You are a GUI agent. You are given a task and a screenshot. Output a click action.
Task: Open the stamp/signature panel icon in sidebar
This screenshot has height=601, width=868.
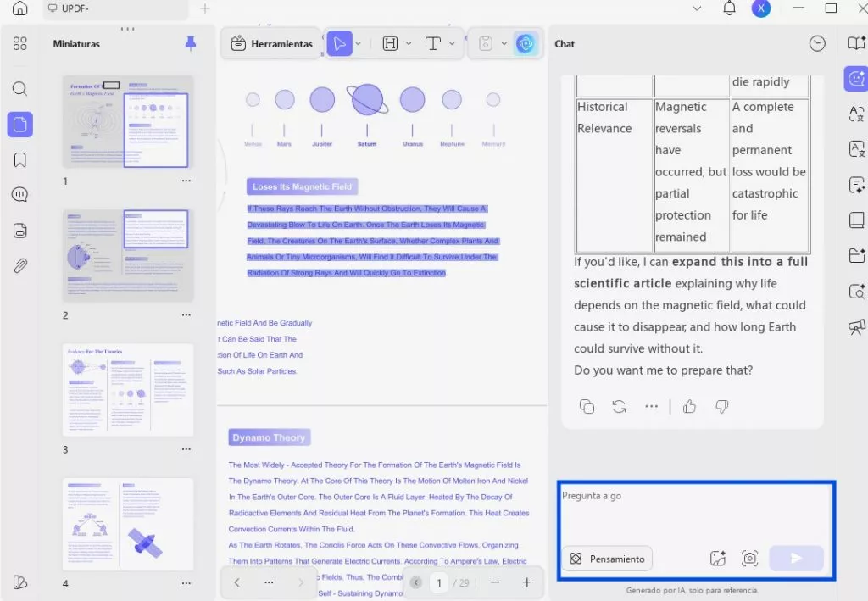click(x=20, y=231)
